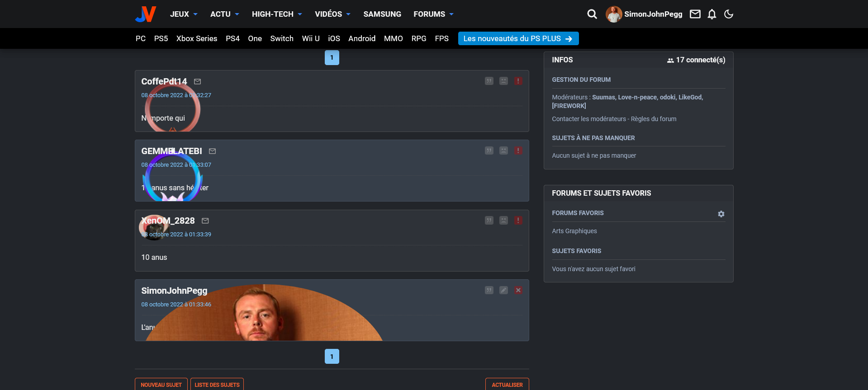Image resolution: width=868 pixels, height=390 pixels.
Task: Open favorite forums settings gear
Action: (721, 214)
